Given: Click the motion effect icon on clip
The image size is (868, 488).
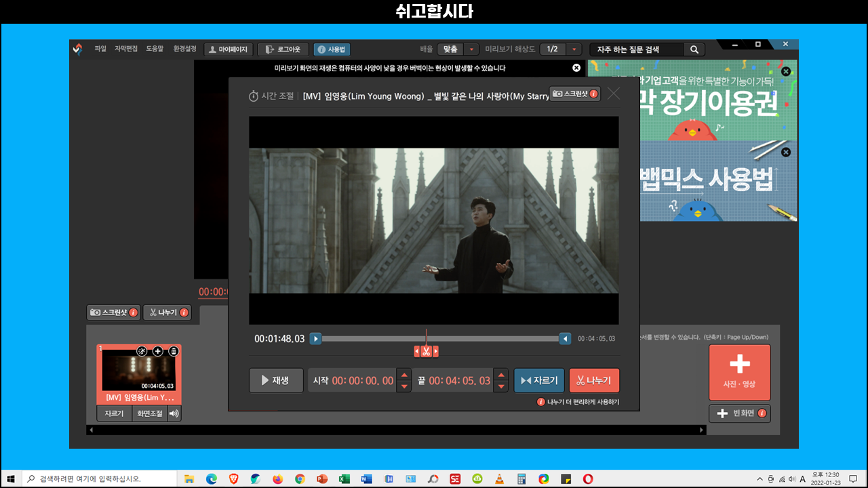Looking at the screenshot, I should 142,351.
